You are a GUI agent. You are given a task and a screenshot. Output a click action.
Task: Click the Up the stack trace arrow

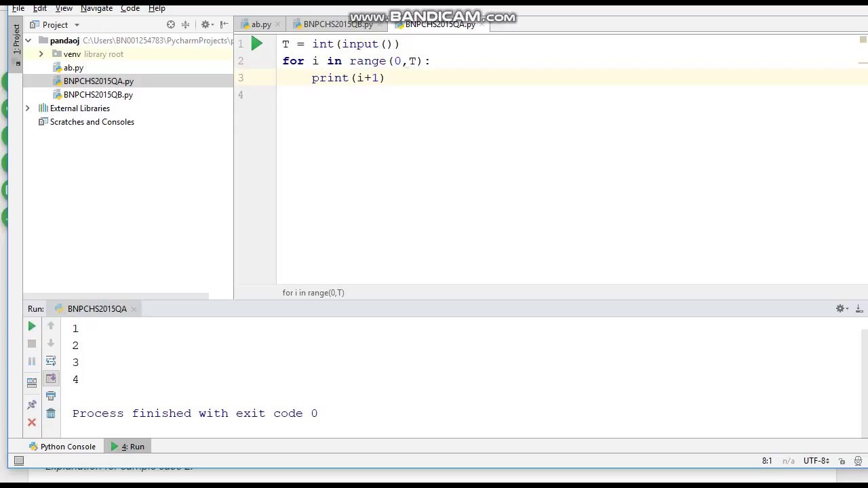pos(51,326)
